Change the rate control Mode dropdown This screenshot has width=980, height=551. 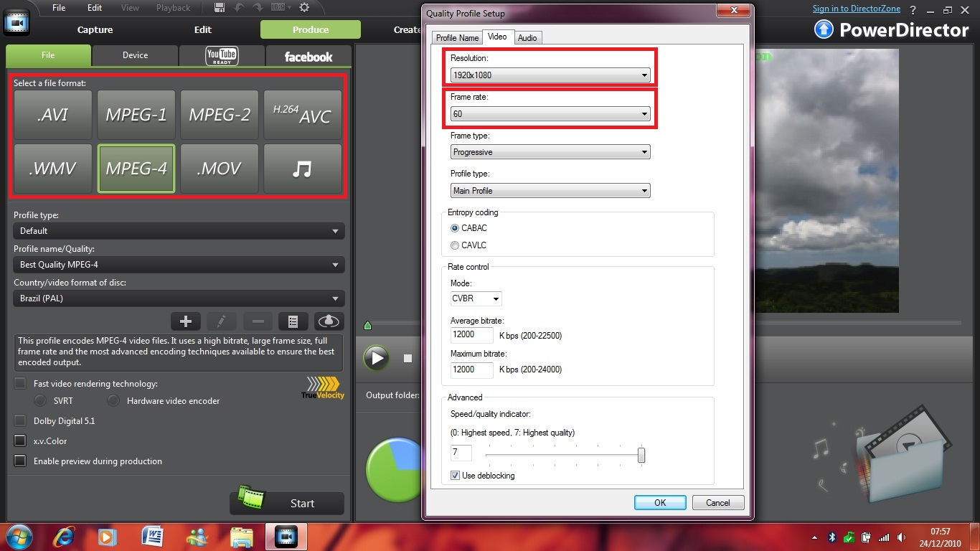pos(476,298)
